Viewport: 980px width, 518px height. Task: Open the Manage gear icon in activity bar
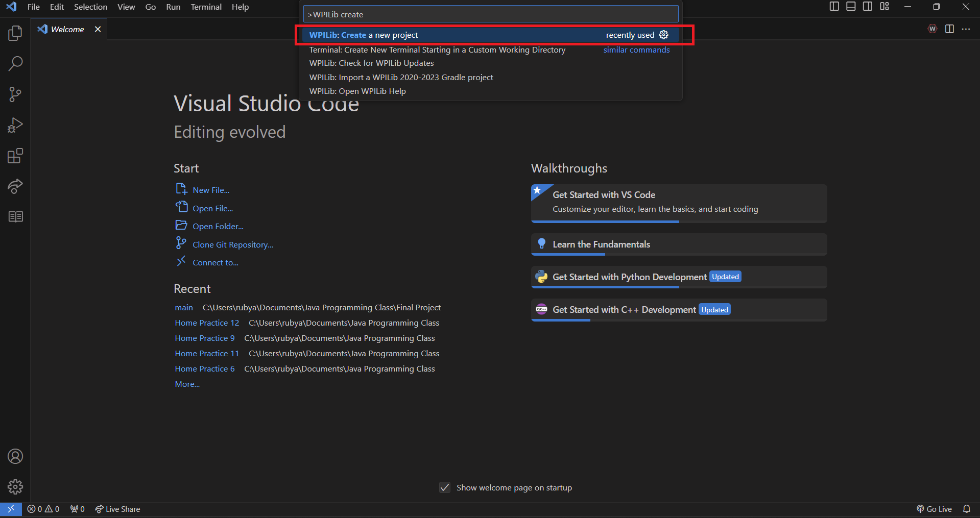(15, 487)
